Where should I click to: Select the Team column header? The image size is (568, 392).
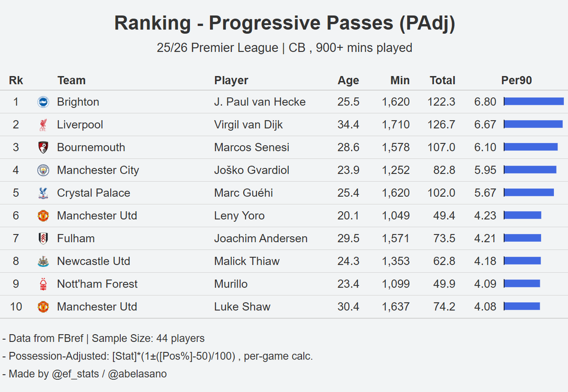point(71,80)
